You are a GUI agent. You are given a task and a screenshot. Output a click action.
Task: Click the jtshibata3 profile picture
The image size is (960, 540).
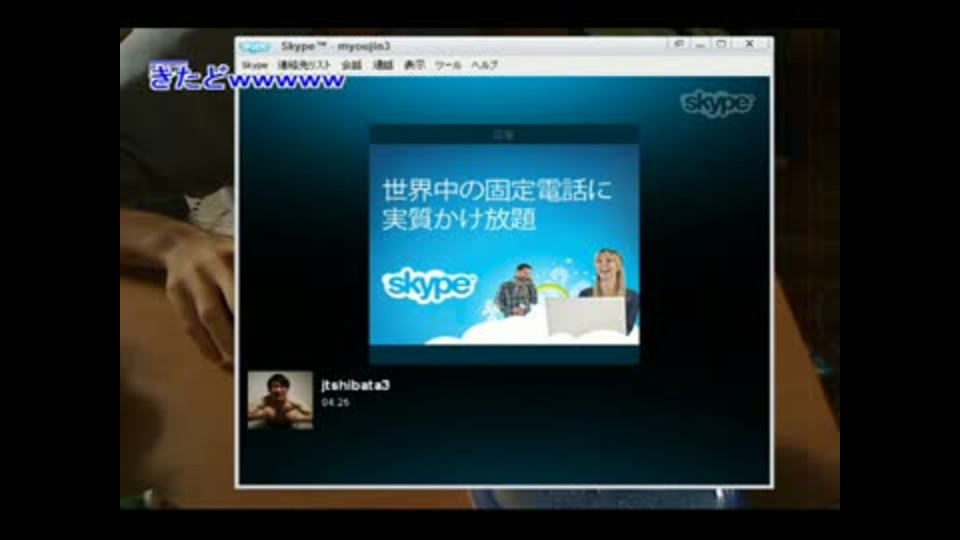pyautogui.click(x=280, y=400)
